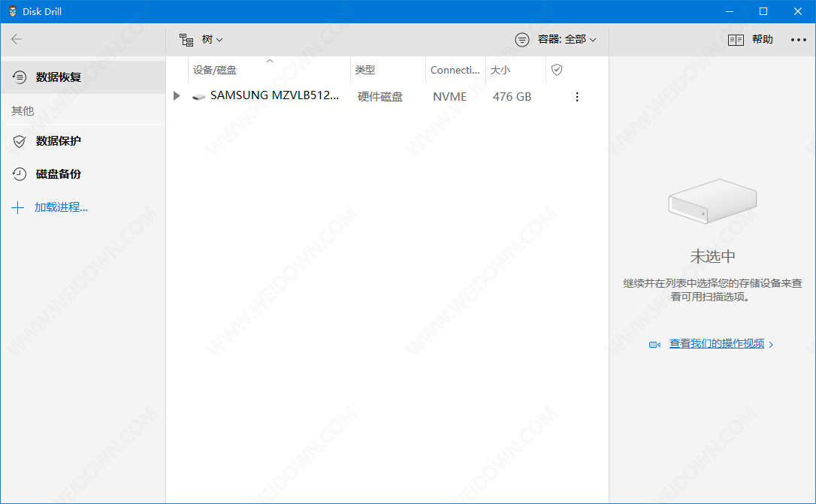Open the three-dot more options menu
This screenshot has width=816, height=504.
pos(798,40)
